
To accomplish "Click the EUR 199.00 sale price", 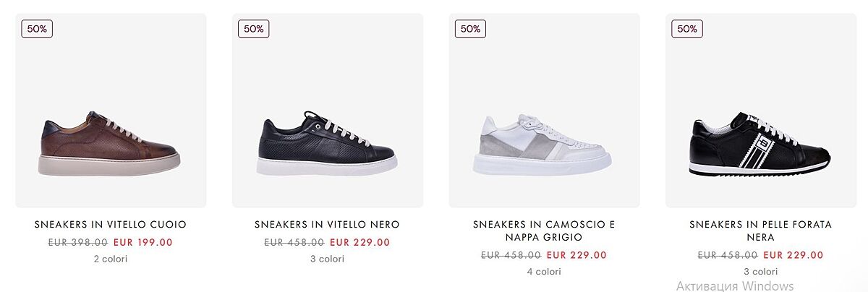I will coord(143,243).
